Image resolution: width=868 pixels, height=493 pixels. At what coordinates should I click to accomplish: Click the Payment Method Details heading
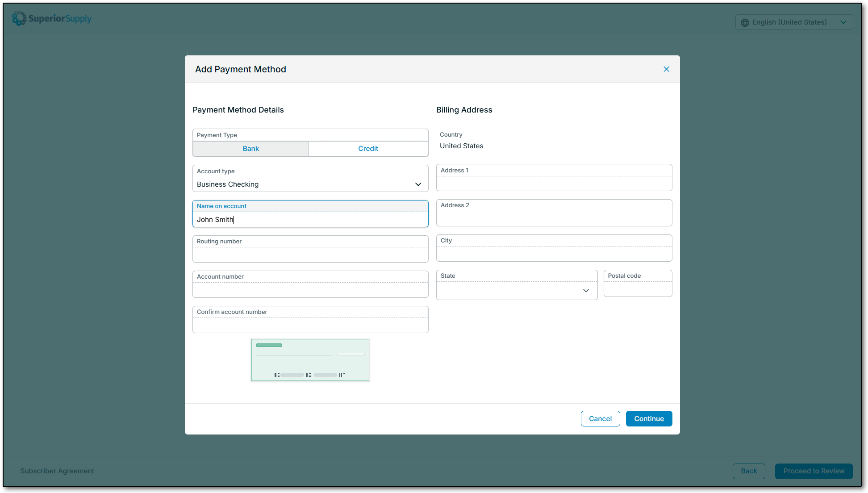238,110
